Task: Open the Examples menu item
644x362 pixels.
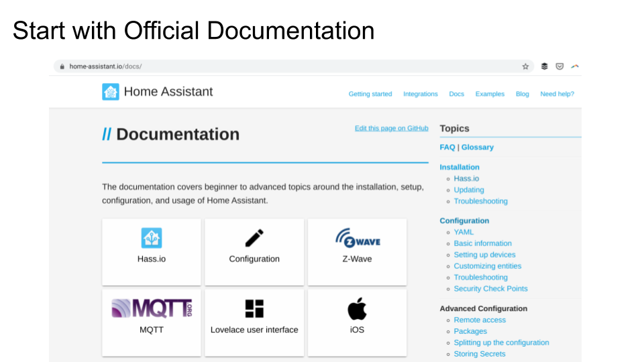Action: (x=490, y=94)
